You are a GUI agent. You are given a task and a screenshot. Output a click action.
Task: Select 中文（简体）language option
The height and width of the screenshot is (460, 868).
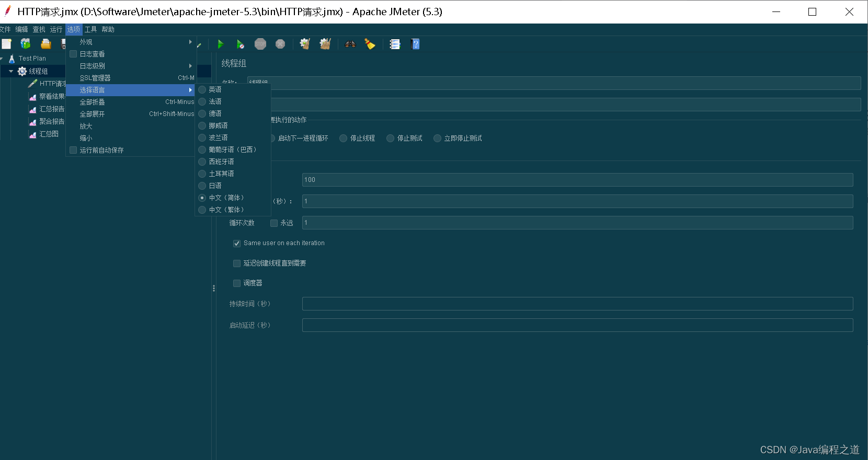click(233, 198)
